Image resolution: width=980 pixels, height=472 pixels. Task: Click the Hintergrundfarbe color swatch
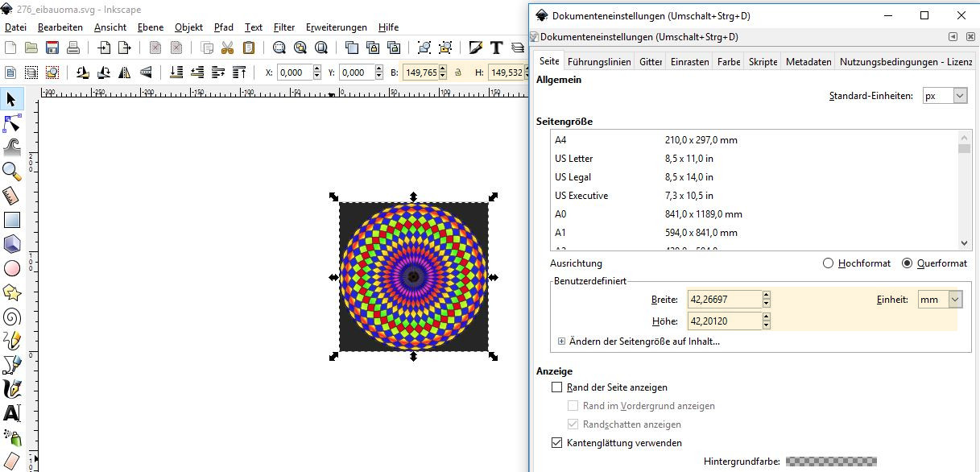coord(830,462)
